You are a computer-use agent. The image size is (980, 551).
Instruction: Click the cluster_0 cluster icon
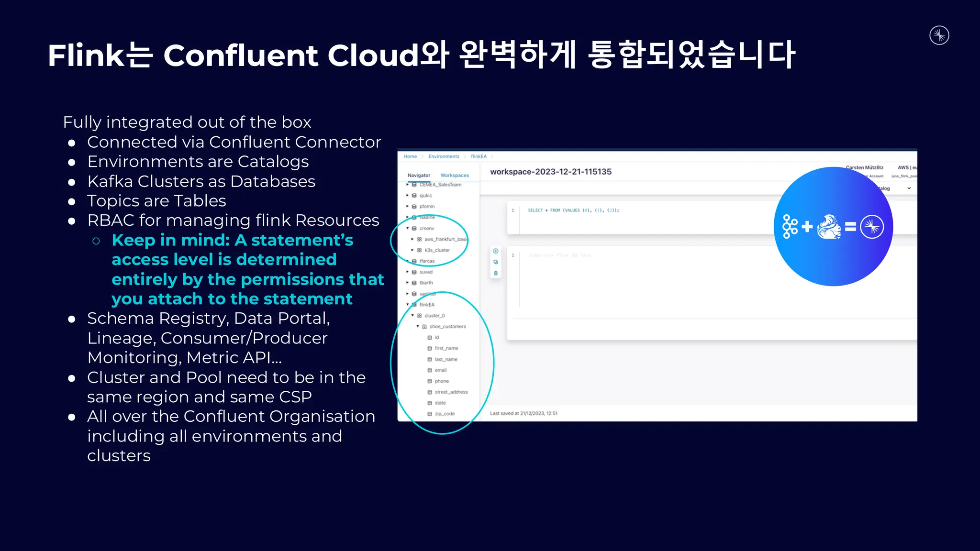pyautogui.click(x=420, y=316)
